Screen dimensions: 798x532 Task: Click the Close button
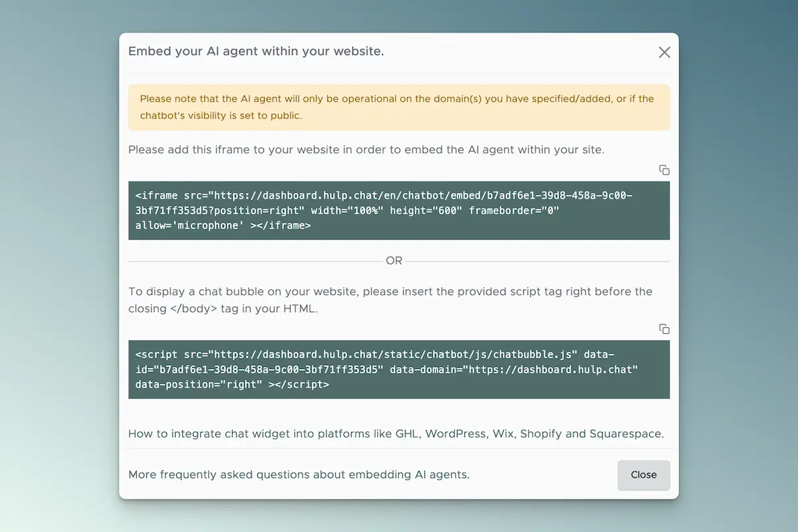tap(644, 475)
